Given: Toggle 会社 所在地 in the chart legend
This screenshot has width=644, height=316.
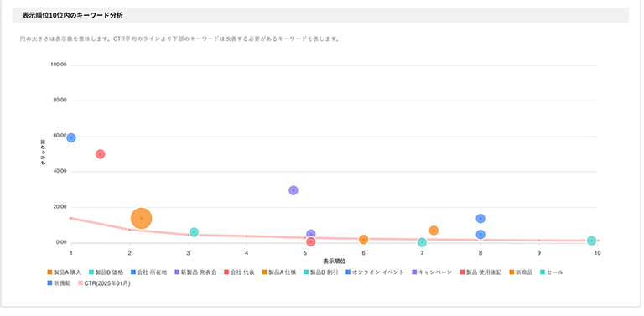Looking at the screenshot, I should point(148,272).
